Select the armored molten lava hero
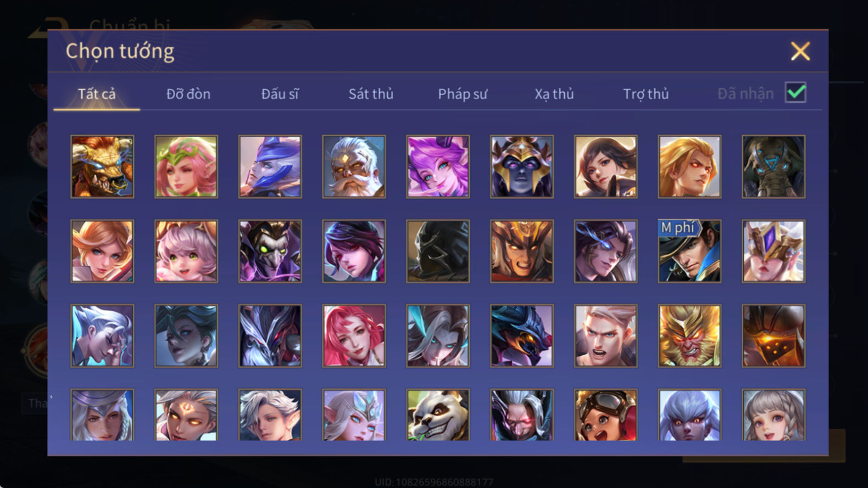This screenshot has width=868, height=488. (774, 336)
